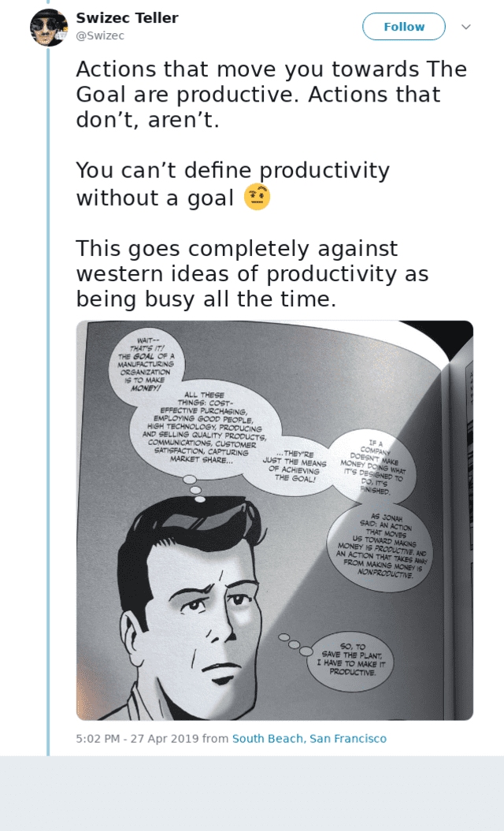The width and height of the screenshot is (504, 831).
Task: Click the 'western ideas of productivity' paragraph
Action: point(252,274)
